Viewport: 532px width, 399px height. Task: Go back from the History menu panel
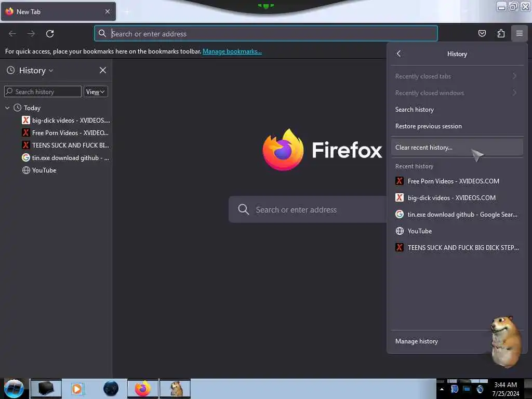tap(399, 54)
